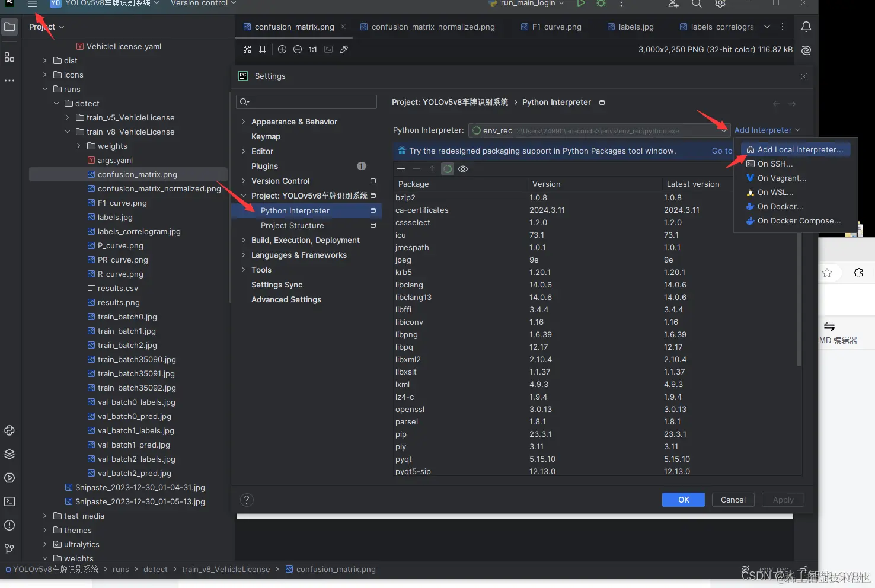875x588 pixels.
Task: Click the OK button
Action: pyautogui.click(x=684, y=500)
